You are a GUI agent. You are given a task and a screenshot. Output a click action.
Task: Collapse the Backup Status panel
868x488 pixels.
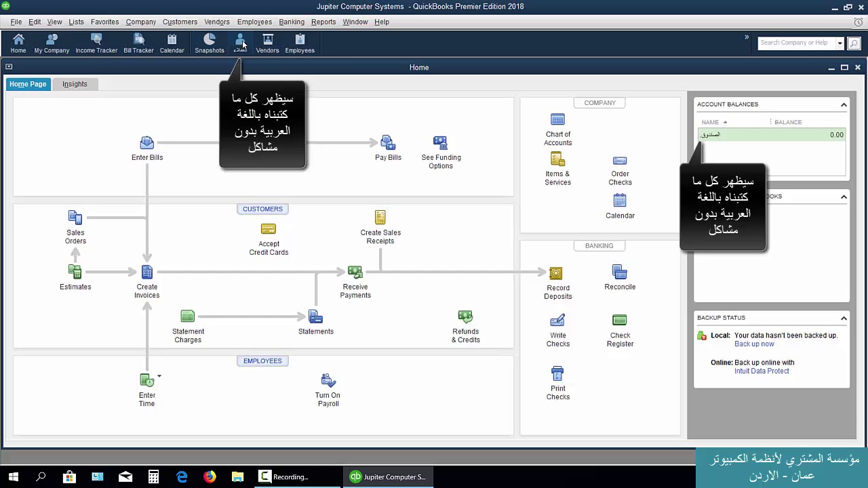coord(844,318)
